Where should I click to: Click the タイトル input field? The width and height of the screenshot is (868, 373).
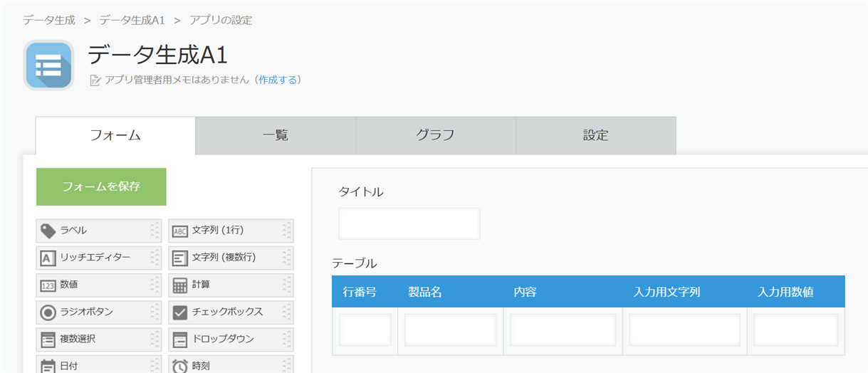coord(409,224)
